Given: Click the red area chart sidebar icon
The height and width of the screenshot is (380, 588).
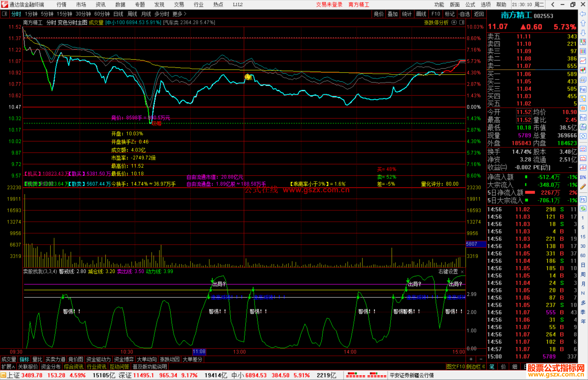Looking at the screenshot, I should coord(583,158).
